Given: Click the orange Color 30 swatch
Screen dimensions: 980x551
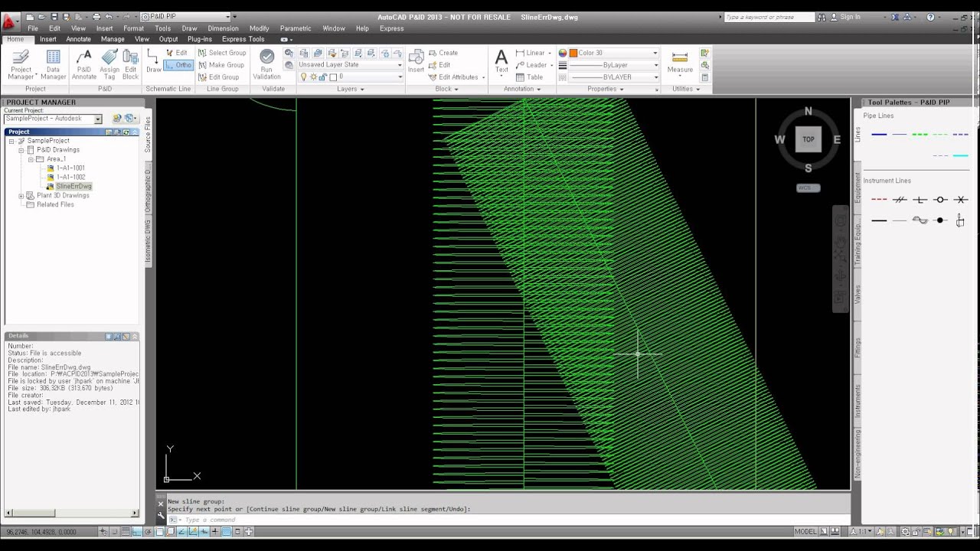Looking at the screenshot, I should (x=573, y=53).
